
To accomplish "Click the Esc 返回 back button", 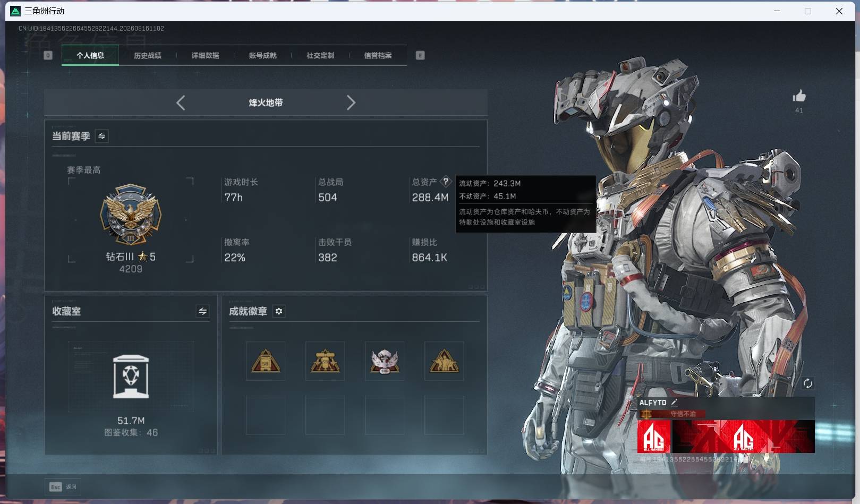I will pos(63,486).
